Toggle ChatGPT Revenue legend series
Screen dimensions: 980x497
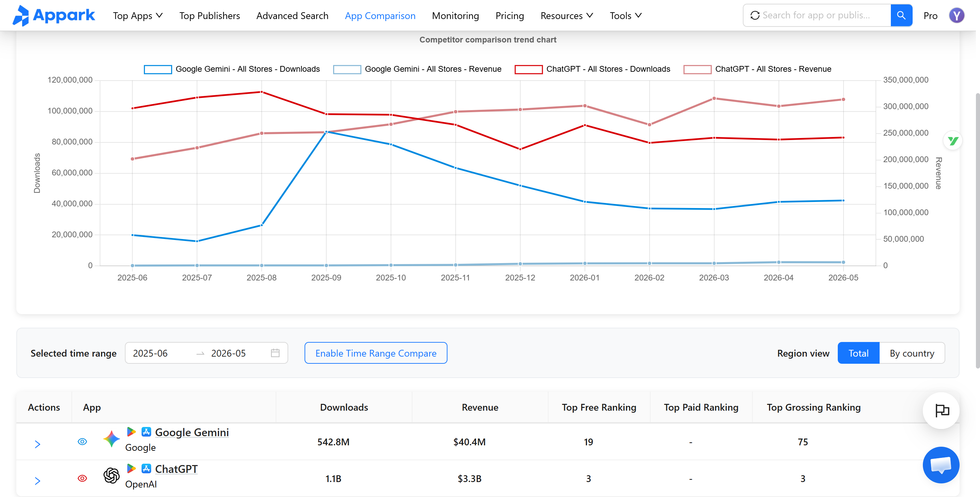coord(757,69)
